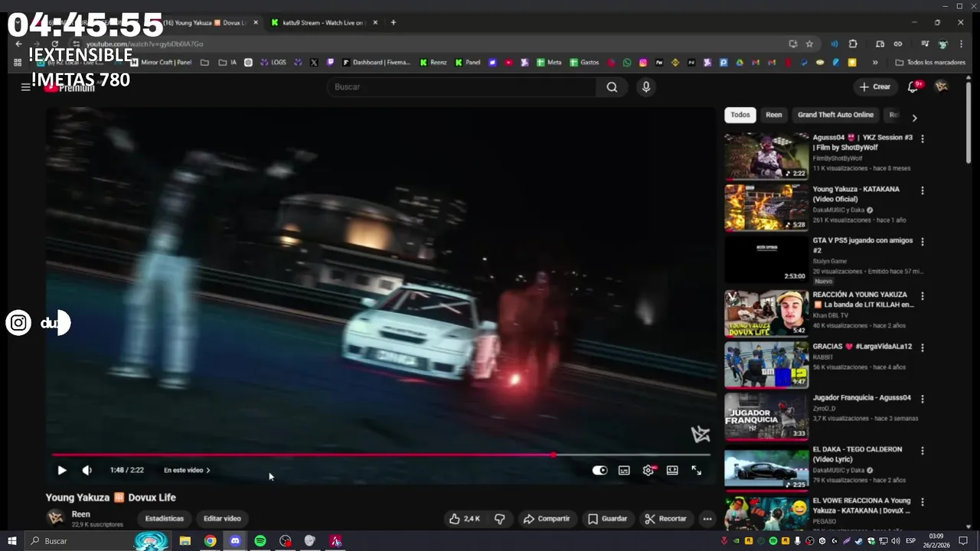
Task: Open options for Young Yakuza KATAKANA video
Action: coord(922,190)
